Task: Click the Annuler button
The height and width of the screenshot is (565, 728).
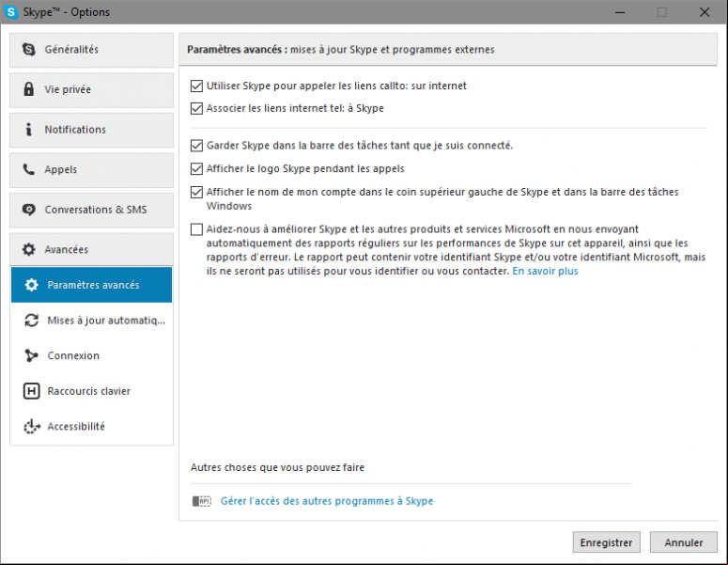Action: point(684,542)
